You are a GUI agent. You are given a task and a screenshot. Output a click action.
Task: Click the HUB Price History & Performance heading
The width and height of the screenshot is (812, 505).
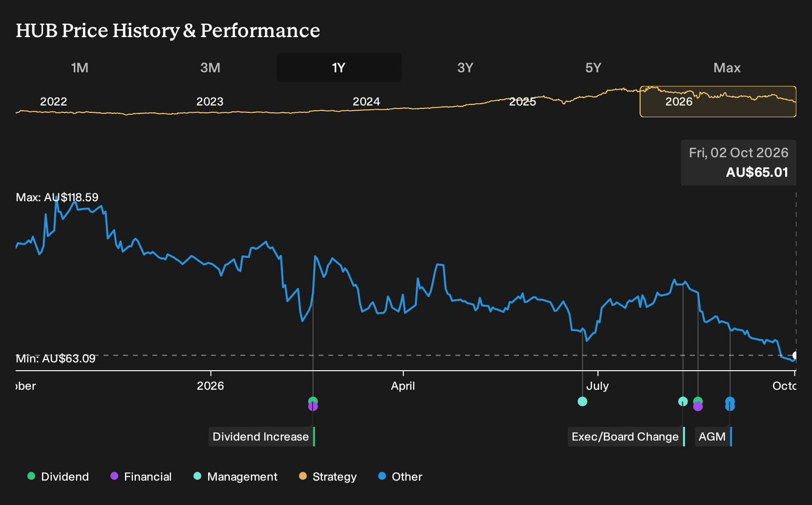(x=168, y=30)
